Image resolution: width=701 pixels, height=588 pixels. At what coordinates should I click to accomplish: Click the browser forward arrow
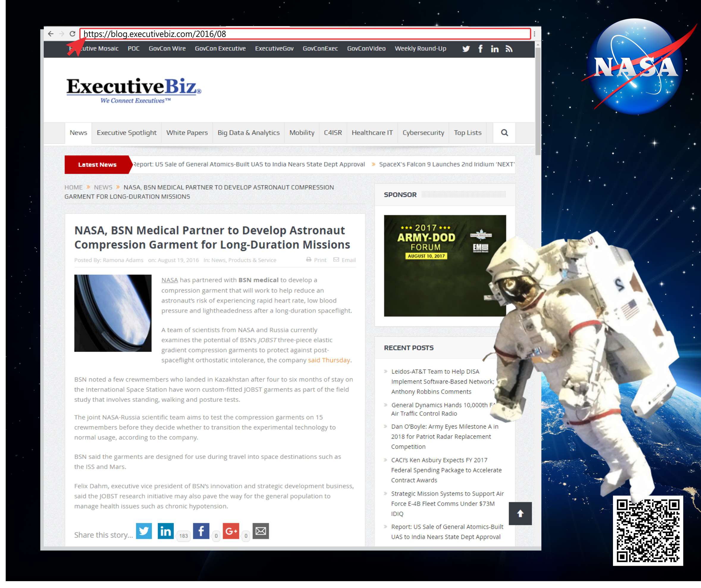point(62,34)
